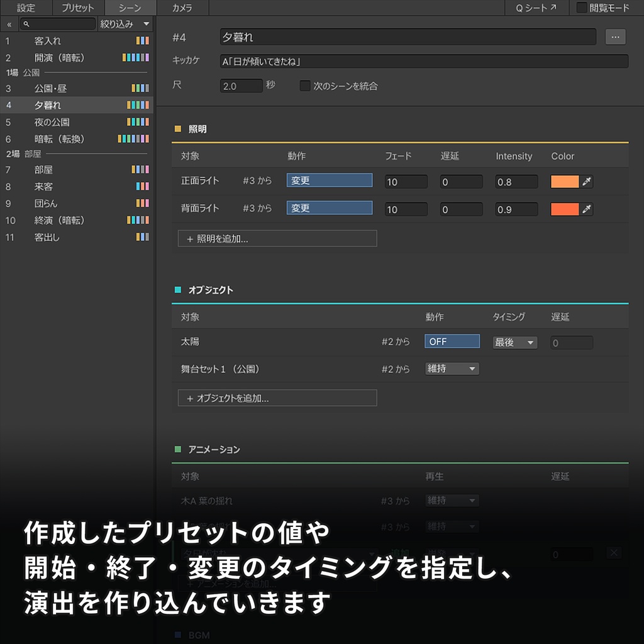Click scene list search field
The width and height of the screenshot is (644, 644).
[x=58, y=25]
